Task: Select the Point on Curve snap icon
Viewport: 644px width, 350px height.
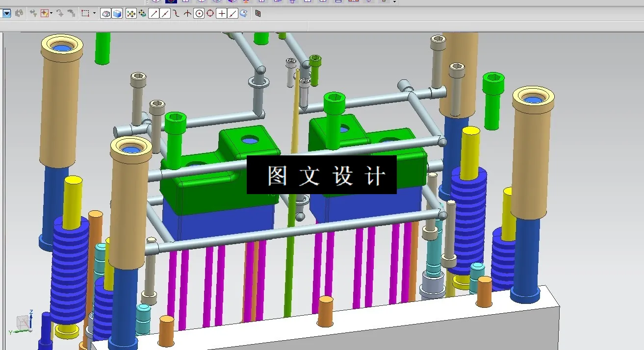Action: [233, 13]
